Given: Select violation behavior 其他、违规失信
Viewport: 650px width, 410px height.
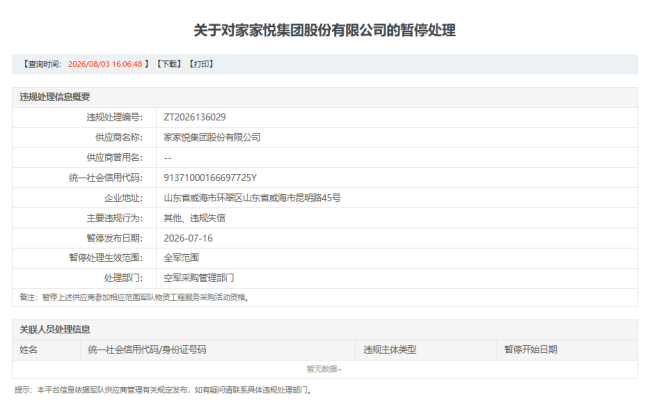Looking at the screenshot, I should (194, 218).
